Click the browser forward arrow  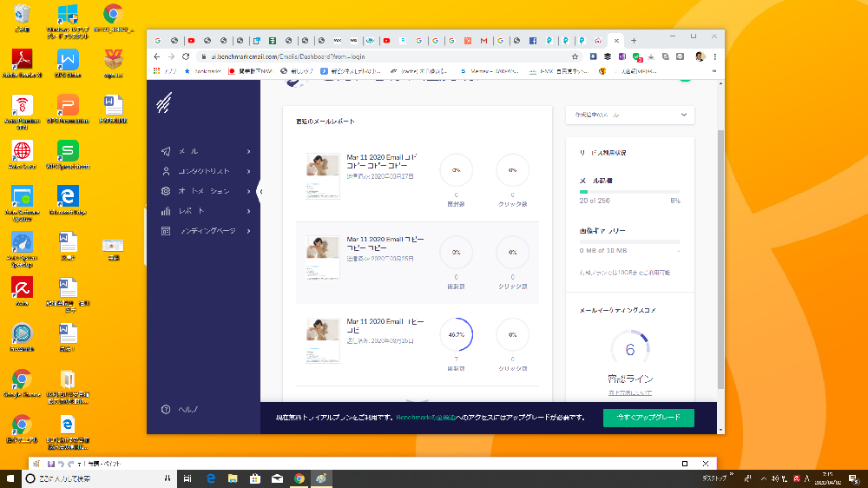tap(171, 56)
